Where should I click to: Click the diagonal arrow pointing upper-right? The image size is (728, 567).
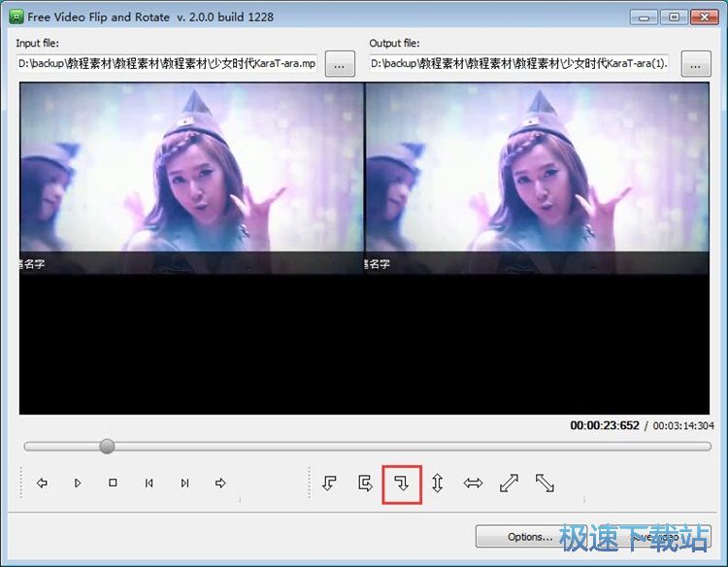point(509,483)
